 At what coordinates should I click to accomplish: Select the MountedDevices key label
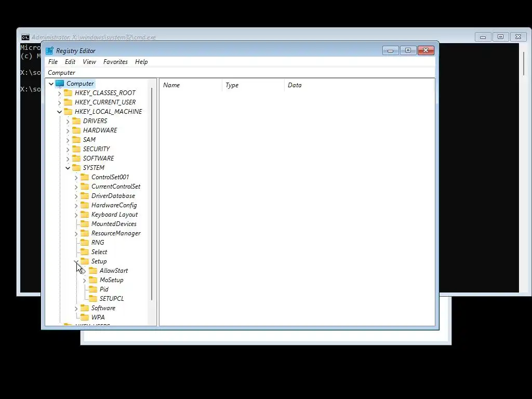coord(114,224)
